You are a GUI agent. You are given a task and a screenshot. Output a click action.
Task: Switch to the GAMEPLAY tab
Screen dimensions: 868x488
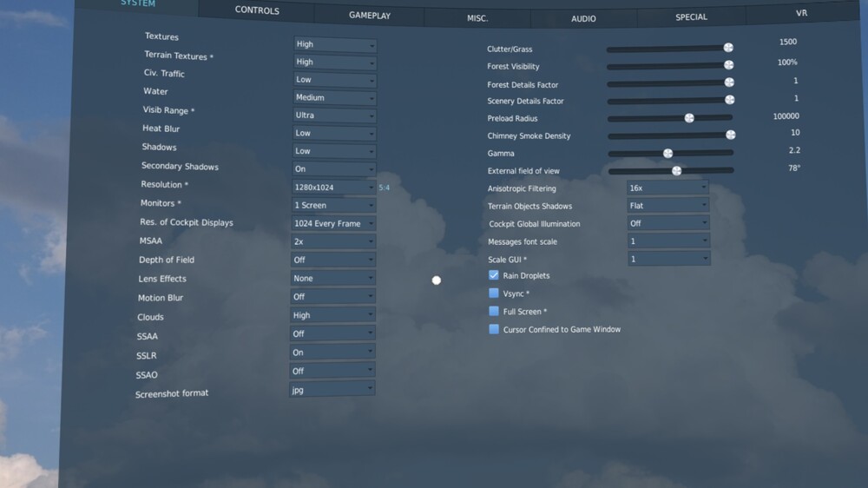(370, 16)
